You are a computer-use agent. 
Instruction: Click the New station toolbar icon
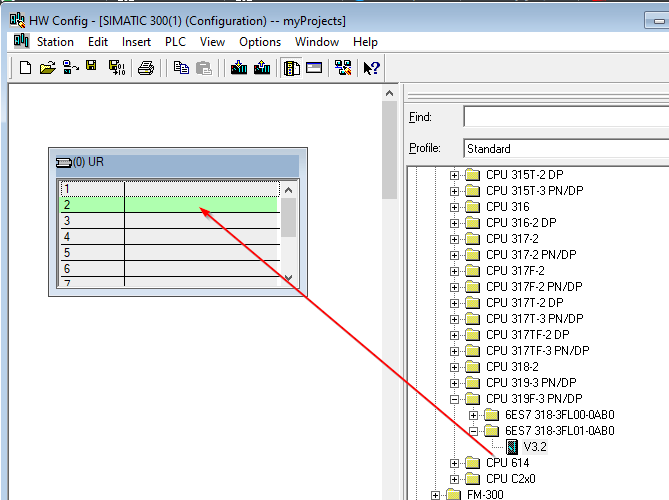tap(26, 68)
